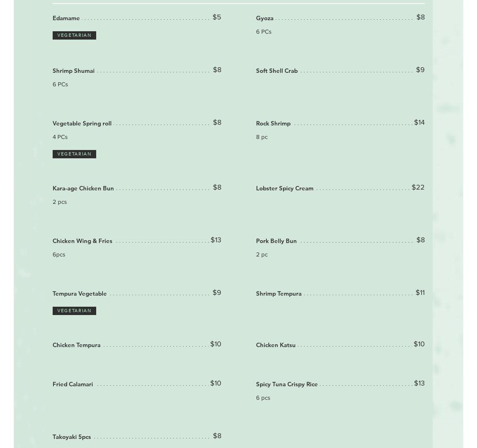Viewport: 477px width, 448px height.
Task: Click the Lobster Spicy Cream item
Action: [x=285, y=188]
